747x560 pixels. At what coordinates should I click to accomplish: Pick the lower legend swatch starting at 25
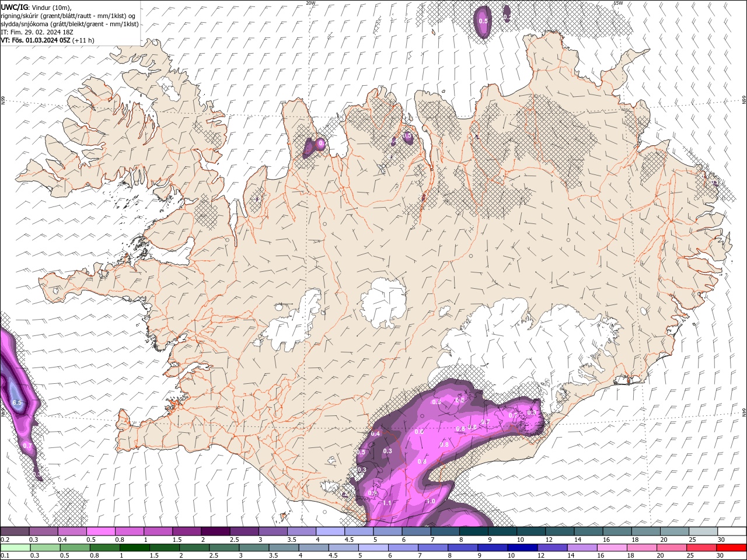[701, 548]
